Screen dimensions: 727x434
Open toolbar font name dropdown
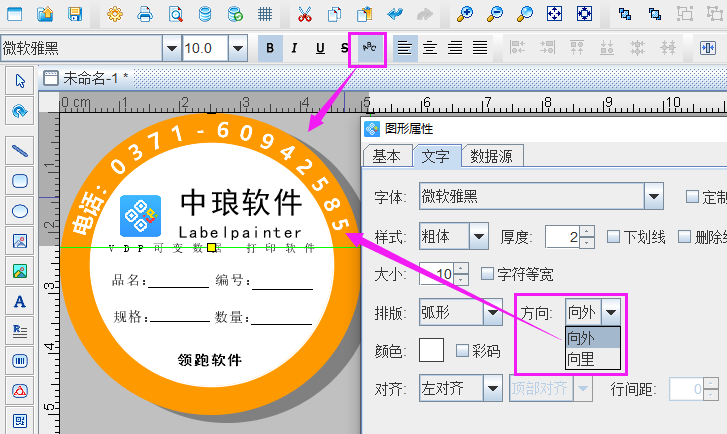172,48
